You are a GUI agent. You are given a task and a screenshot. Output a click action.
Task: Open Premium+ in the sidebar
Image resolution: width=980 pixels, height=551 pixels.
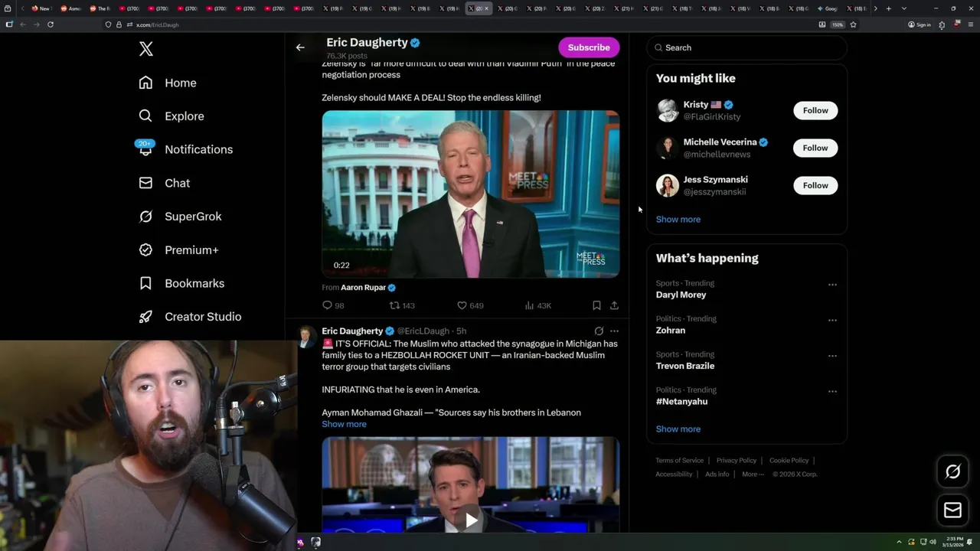pyautogui.click(x=179, y=250)
